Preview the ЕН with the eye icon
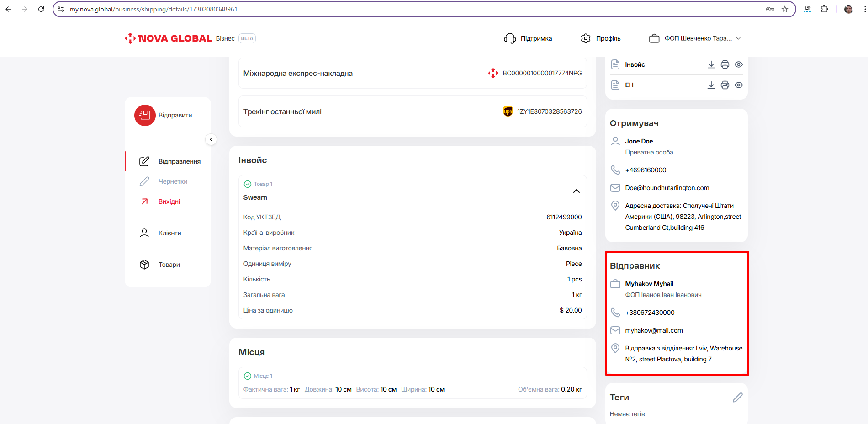The height and width of the screenshot is (424, 868). (x=738, y=85)
